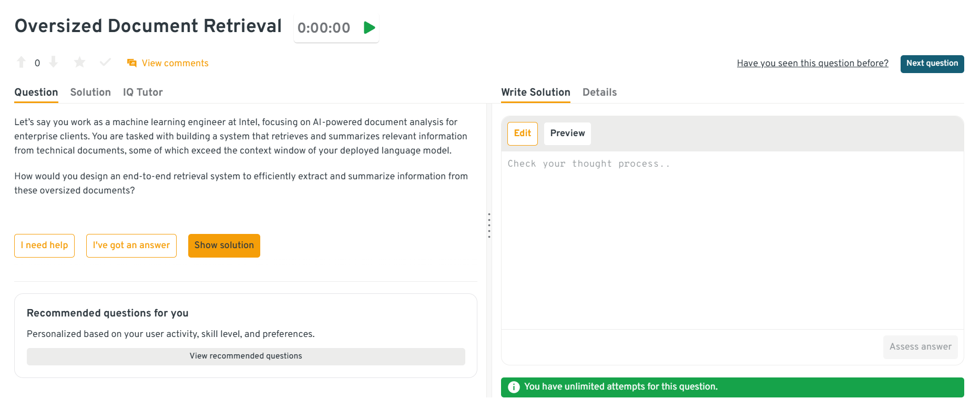Switch to the Details tab
980x409 pixels.
tap(599, 93)
